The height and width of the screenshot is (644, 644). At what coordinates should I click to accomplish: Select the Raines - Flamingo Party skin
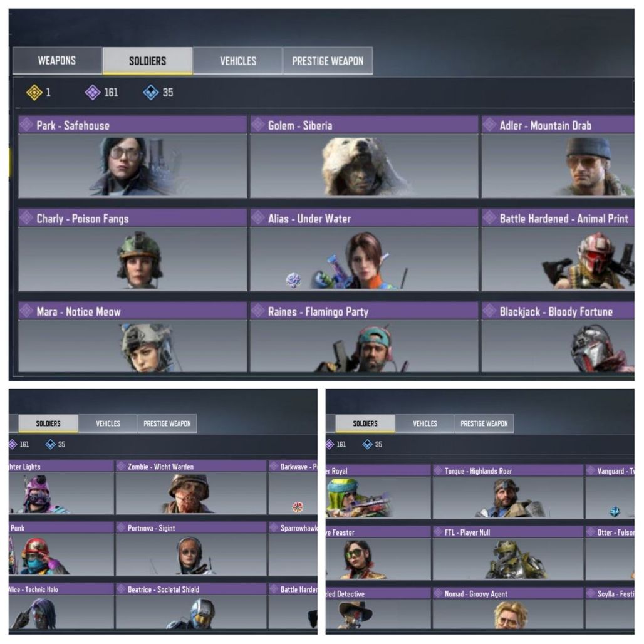pyautogui.click(x=365, y=337)
